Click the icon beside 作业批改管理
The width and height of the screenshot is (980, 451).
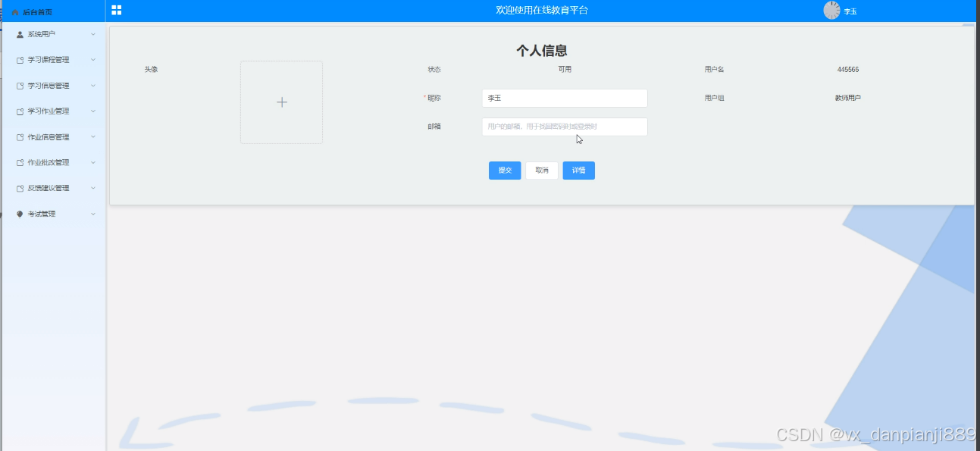20,162
